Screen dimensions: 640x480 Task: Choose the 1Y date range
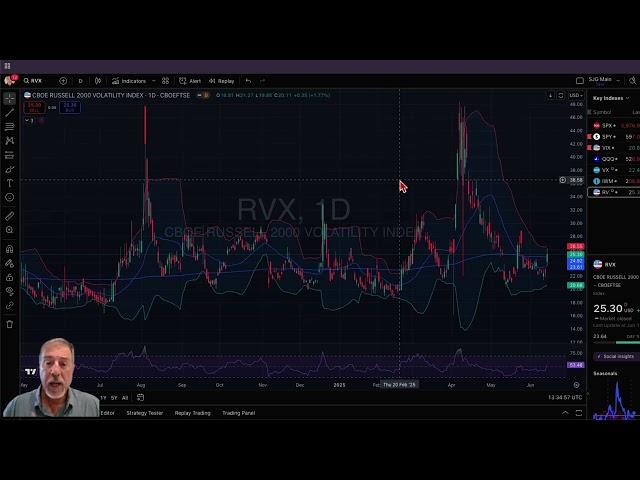103,398
